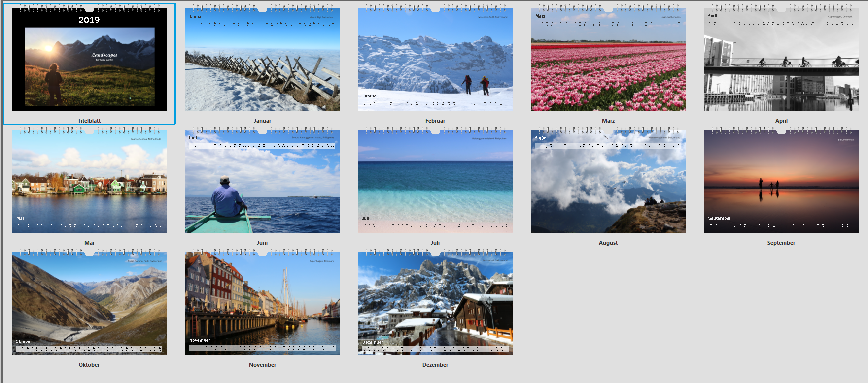
Task: Click the "Juni" caption label
Action: (262, 243)
